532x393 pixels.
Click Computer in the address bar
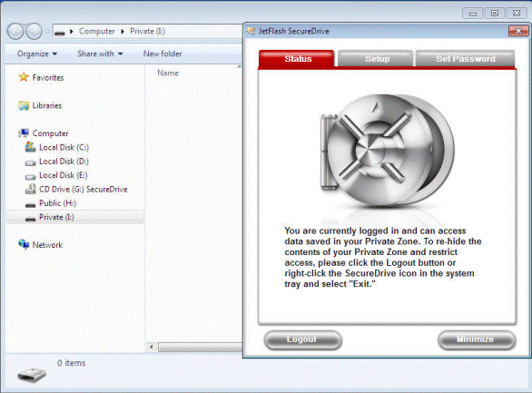click(x=97, y=31)
